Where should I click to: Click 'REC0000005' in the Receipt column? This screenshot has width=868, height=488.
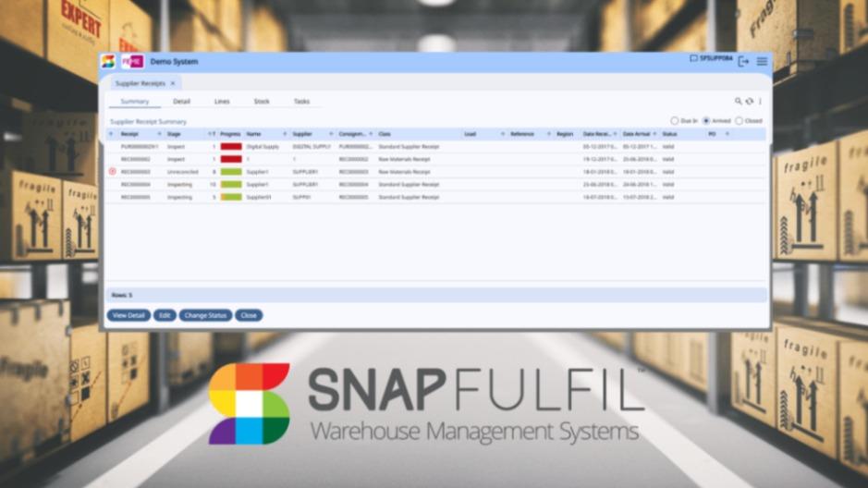coord(136,197)
